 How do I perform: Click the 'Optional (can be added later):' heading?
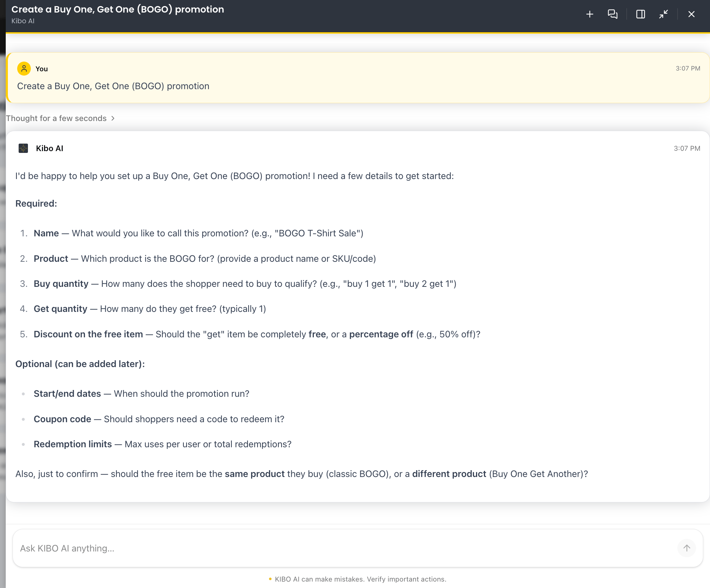[80, 364]
